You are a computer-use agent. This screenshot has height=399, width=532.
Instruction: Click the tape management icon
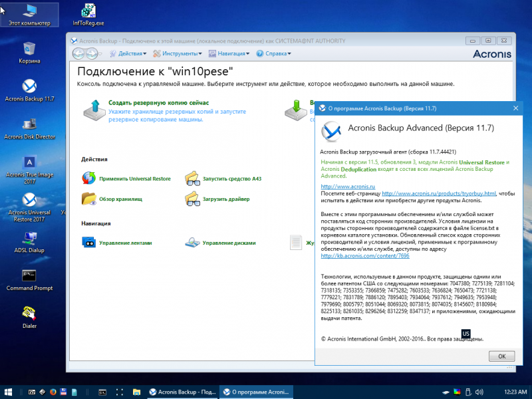88,243
